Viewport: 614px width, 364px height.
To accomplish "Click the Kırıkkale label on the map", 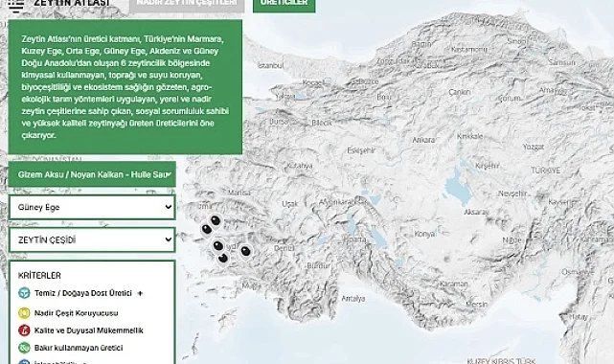I will (x=470, y=136).
